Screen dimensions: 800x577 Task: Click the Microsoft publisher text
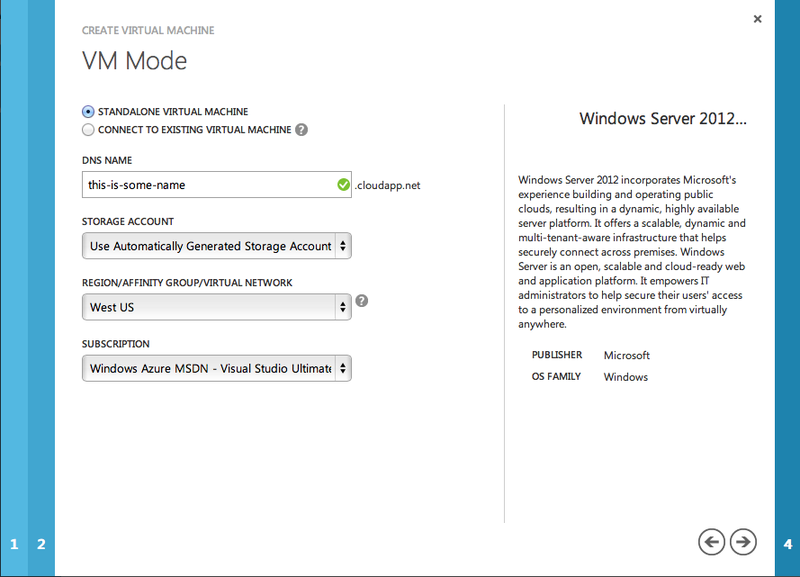point(626,355)
